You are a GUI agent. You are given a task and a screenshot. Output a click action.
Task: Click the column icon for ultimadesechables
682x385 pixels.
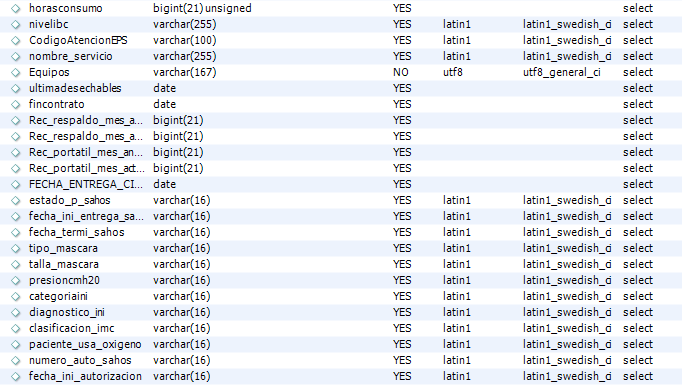pyautogui.click(x=16, y=89)
